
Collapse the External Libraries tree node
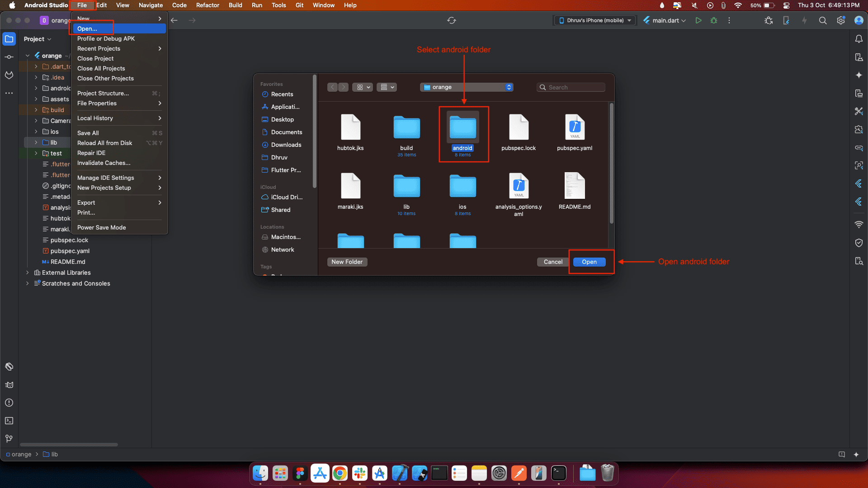pyautogui.click(x=27, y=272)
